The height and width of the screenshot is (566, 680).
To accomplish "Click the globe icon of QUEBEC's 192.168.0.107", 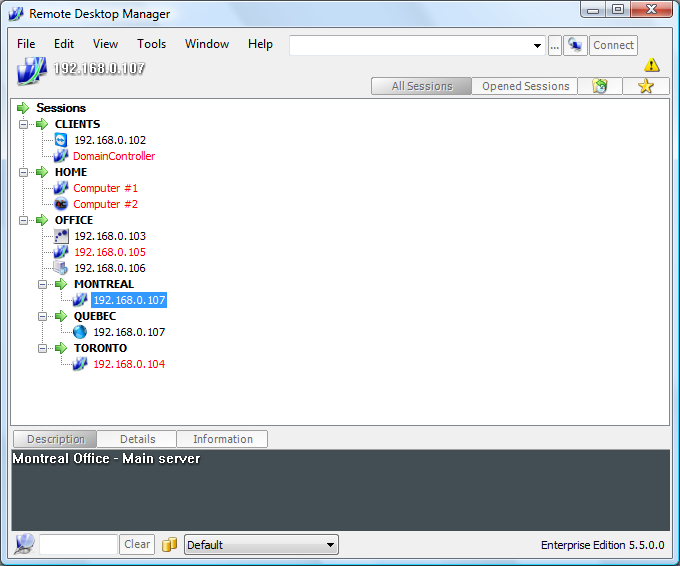I will click(80, 332).
